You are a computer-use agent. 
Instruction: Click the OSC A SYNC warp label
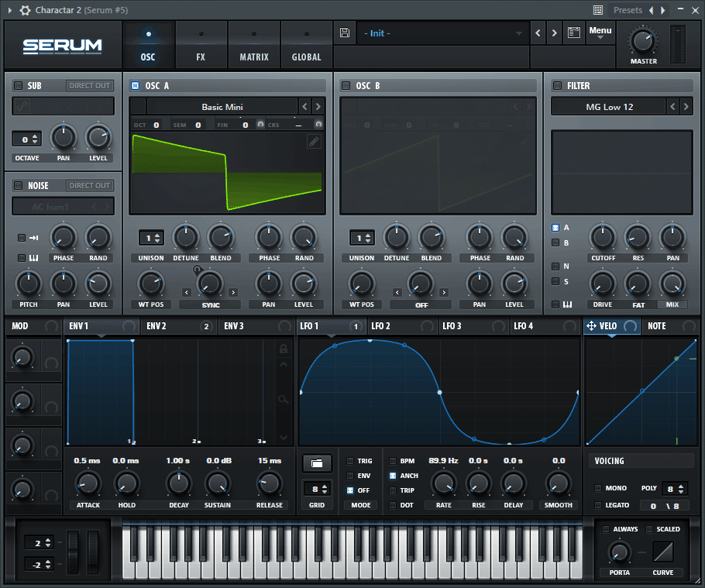pyautogui.click(x=211, y=304)
